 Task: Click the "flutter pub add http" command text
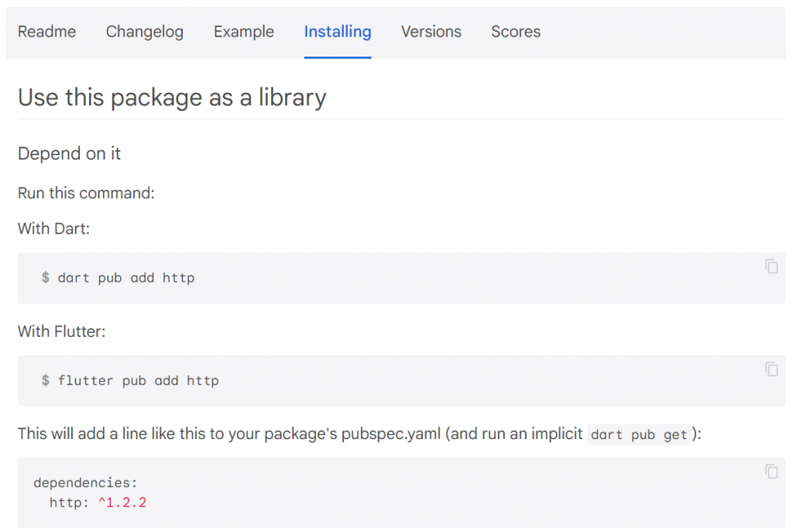coord(138,380)
